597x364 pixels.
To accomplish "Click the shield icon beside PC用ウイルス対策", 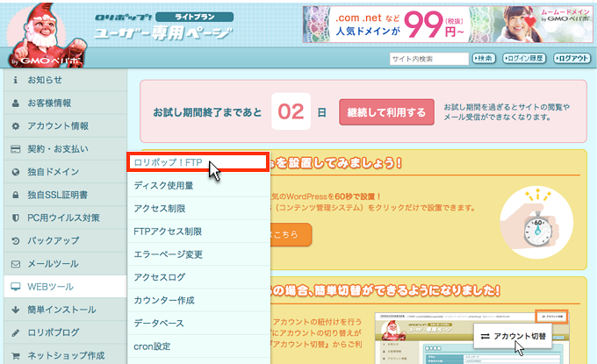I will tap(15, 218).
